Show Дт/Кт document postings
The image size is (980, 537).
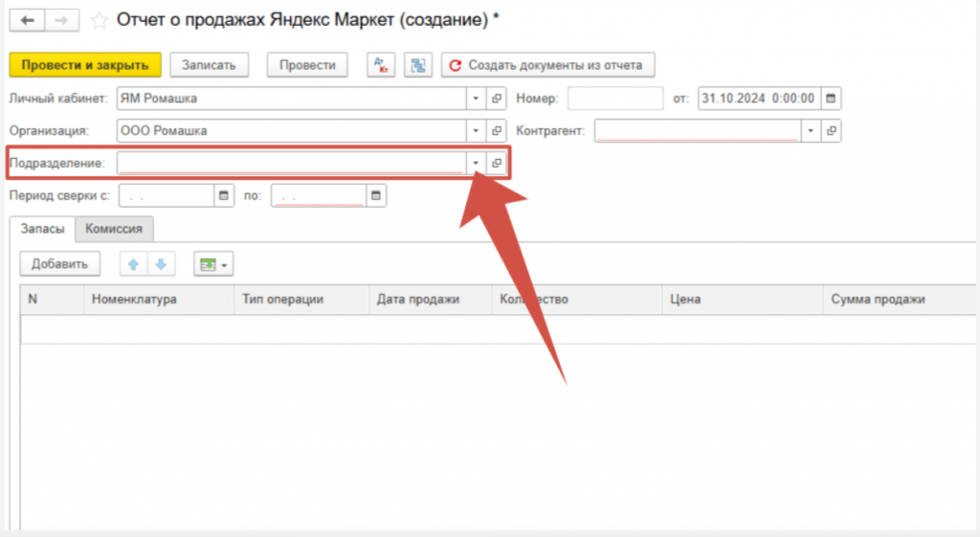(381, 65)
